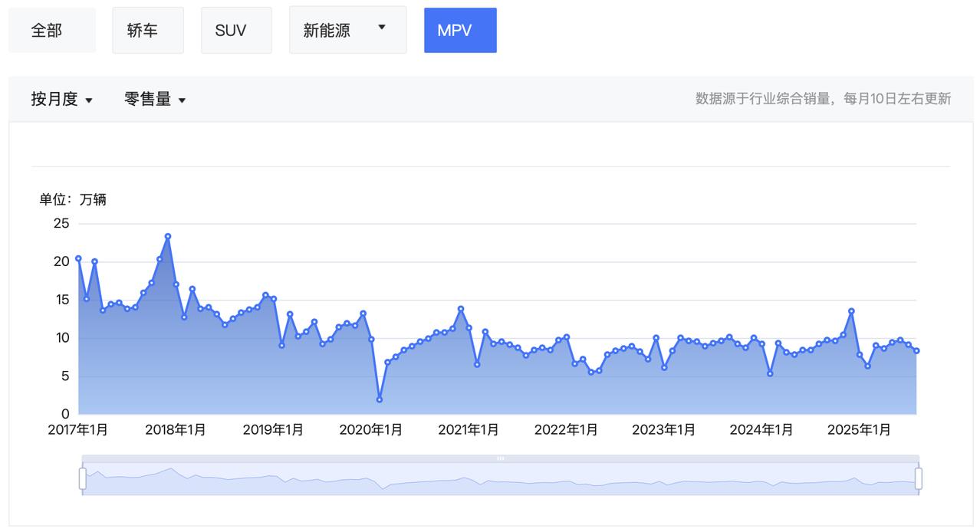980x532 pixels.
Task: Click the miniature chart preview in range slider
Action: point(500,478)
